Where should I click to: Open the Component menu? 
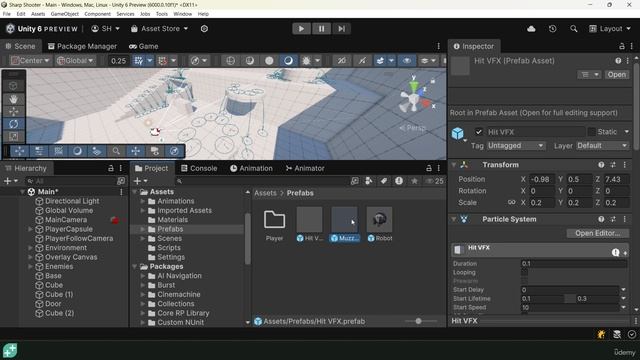(97, 14)
